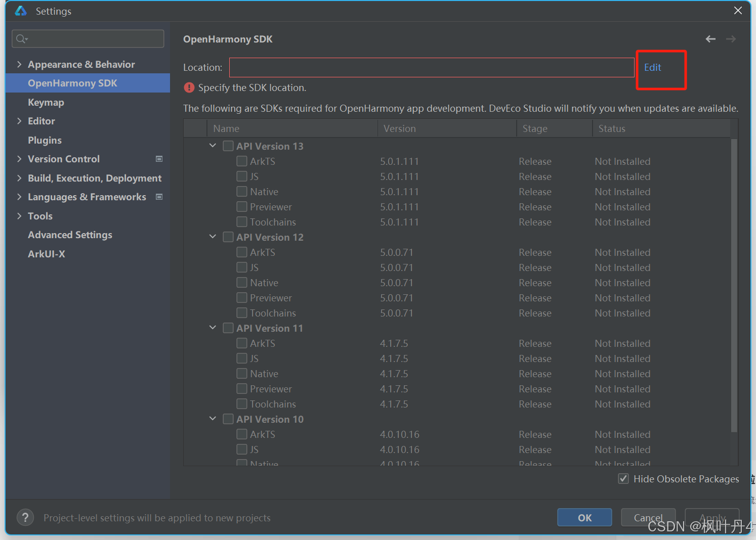Viewport: 756px width, 540px height.
Task: Click the back navigation arrow icon
Action: point(710,39)
